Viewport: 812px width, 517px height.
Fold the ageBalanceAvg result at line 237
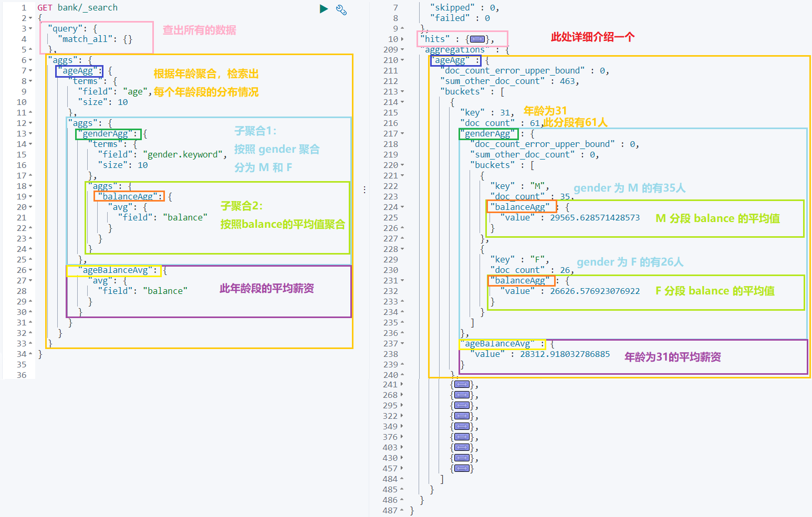tap(402, 343)
